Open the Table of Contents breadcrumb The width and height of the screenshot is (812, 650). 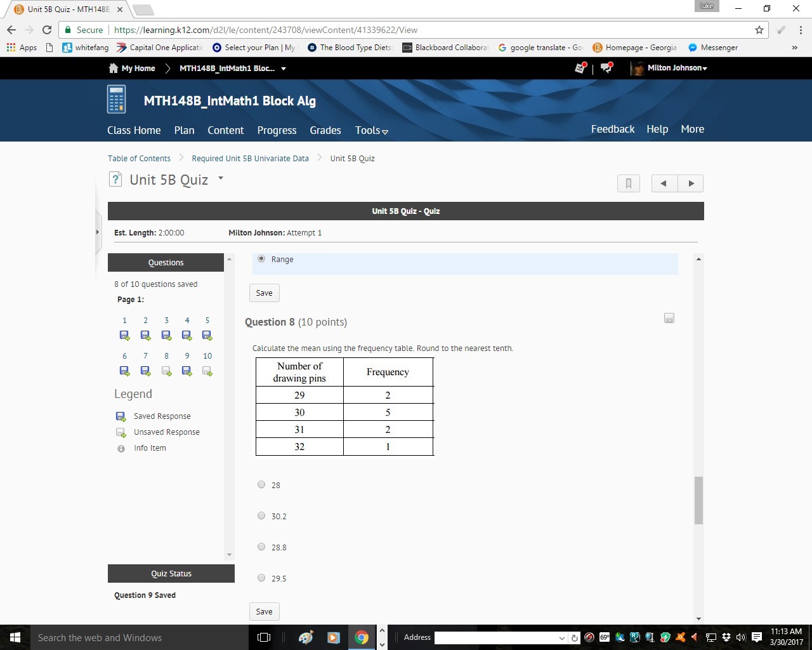pyautogui.click(x=139, y=159)
